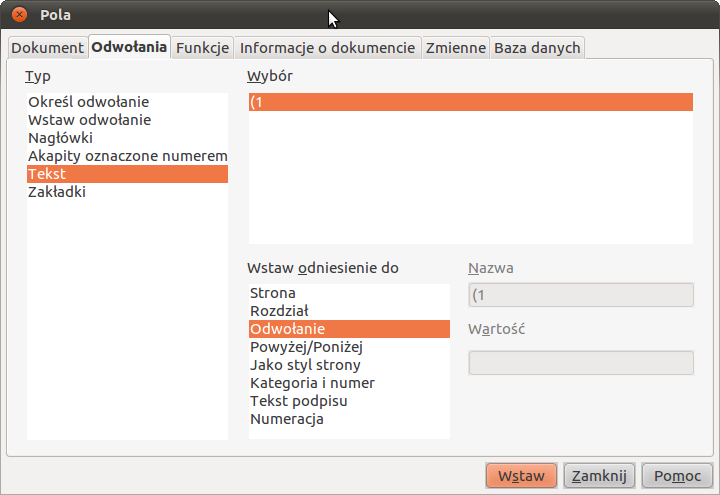Open the Zmienne tab
This screenshot has height=495, width=720.
455,48
